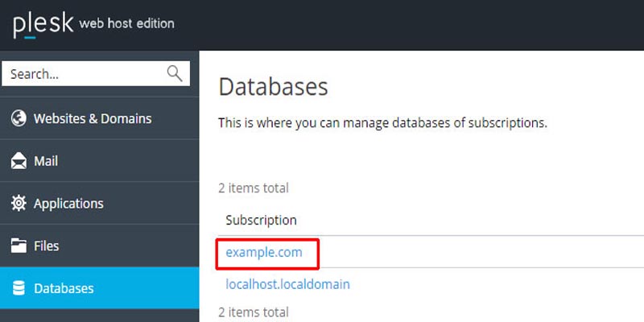Open the example.com subscription link
The image size is (644, 322).
pyautogui.click(x=264, y=253)
